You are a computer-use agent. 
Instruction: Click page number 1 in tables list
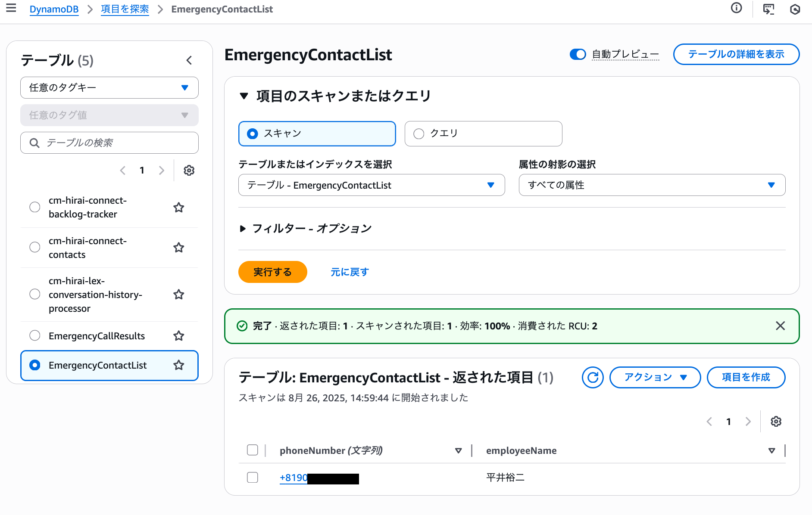[142, 171]
